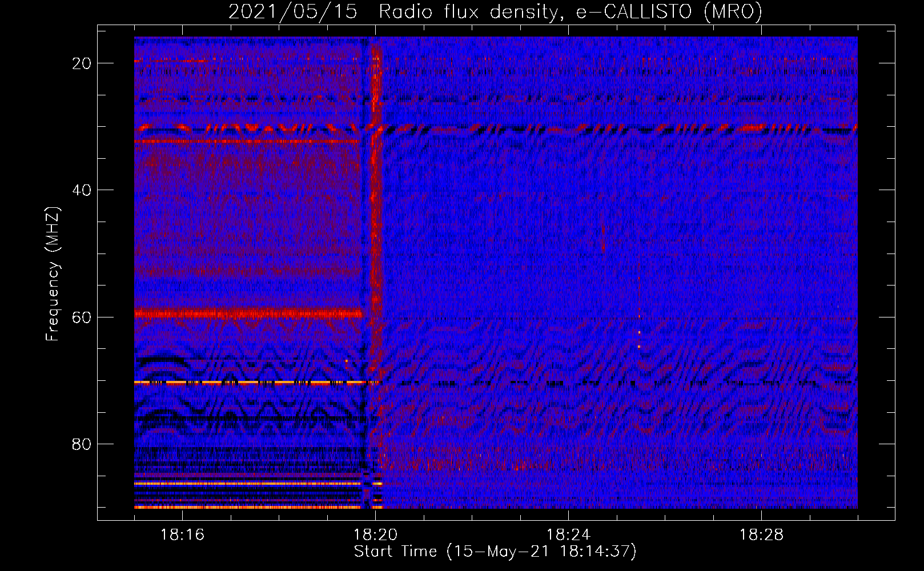This screenshot has height=571, width=924.
Task: Click the 20 MHz frequency tick label
Action: pos(82,63)
